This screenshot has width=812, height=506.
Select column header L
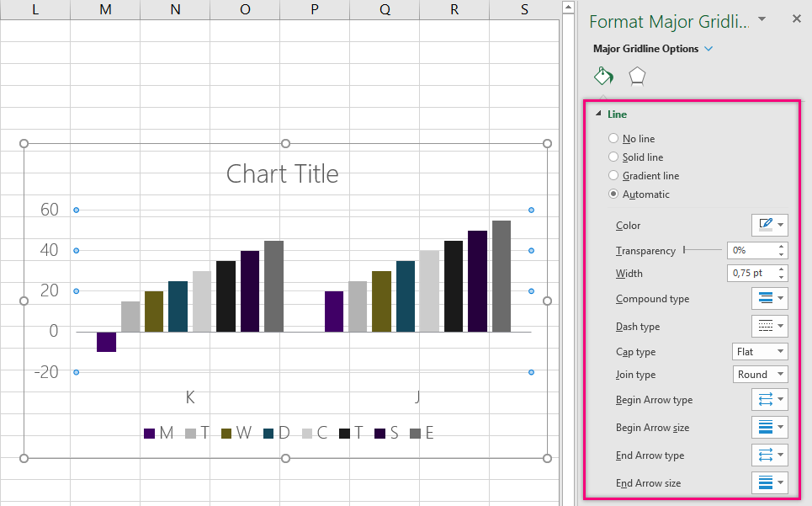coord(35,9)
